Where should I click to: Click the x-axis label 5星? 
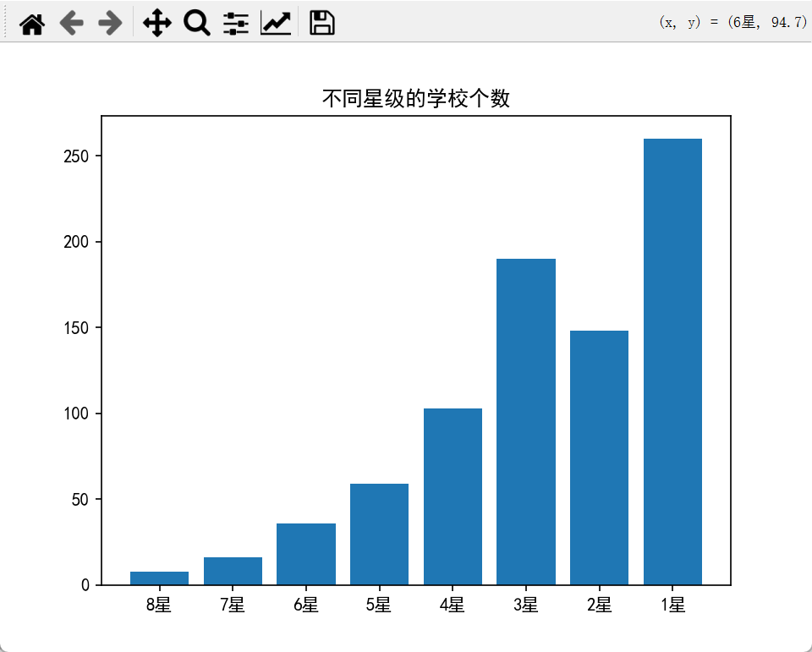click(379, 605)
